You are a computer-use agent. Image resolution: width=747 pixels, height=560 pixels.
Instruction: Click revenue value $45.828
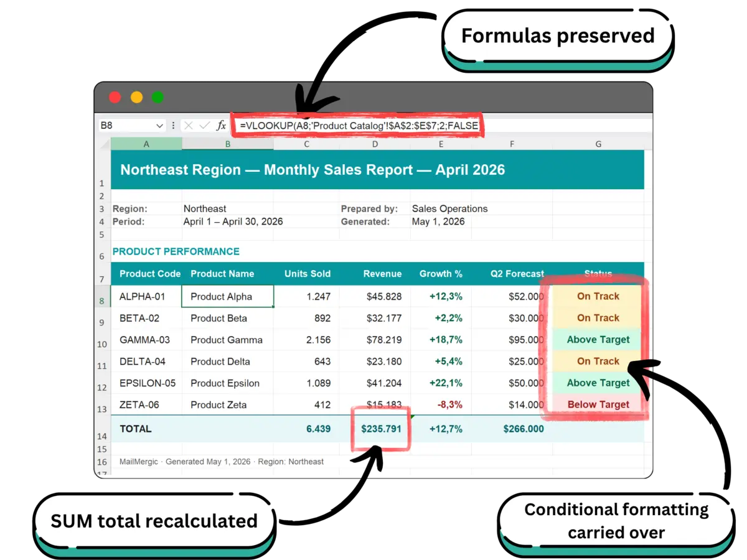pos(375,296)
